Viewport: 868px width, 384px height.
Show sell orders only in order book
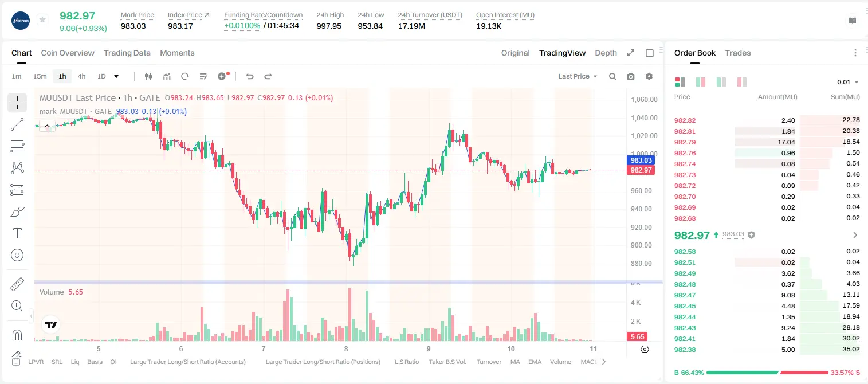click(742, 82)
